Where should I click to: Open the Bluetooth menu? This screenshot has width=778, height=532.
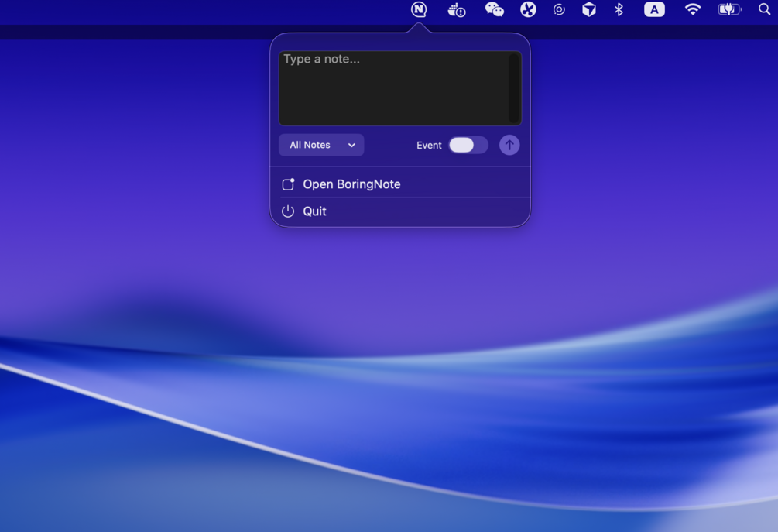click(x=619, y=9)
